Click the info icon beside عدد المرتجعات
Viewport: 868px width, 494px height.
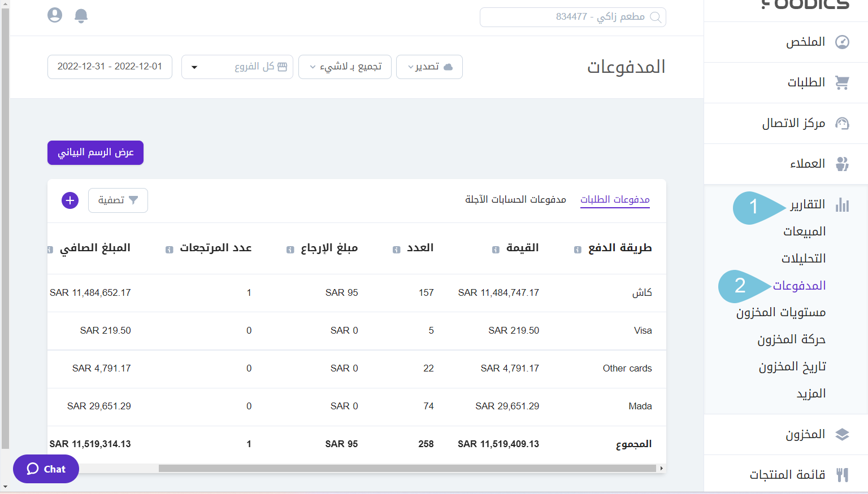point(169,250)
